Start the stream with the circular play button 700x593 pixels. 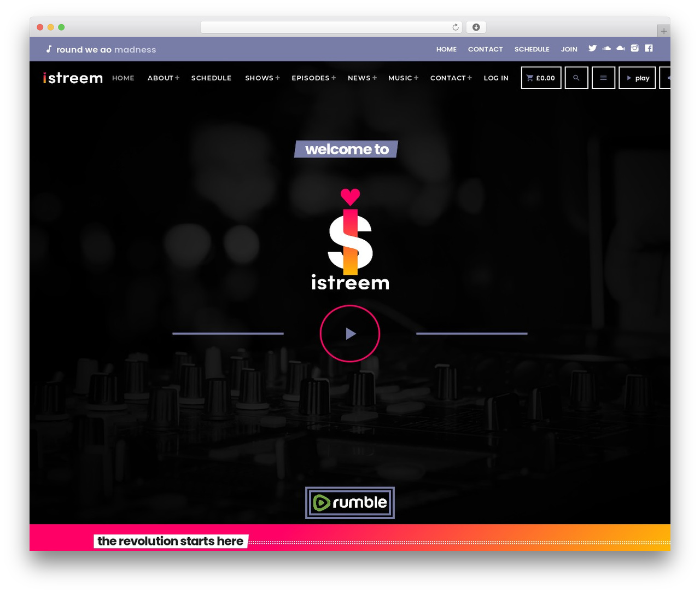[x=350, y=334]
